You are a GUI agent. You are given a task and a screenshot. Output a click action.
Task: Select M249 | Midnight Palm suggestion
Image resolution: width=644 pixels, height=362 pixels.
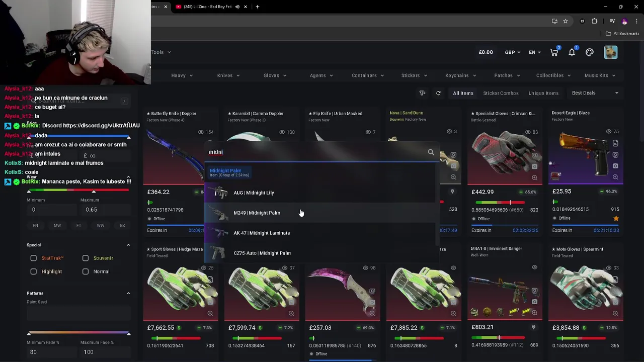click(x=320, y=213)
